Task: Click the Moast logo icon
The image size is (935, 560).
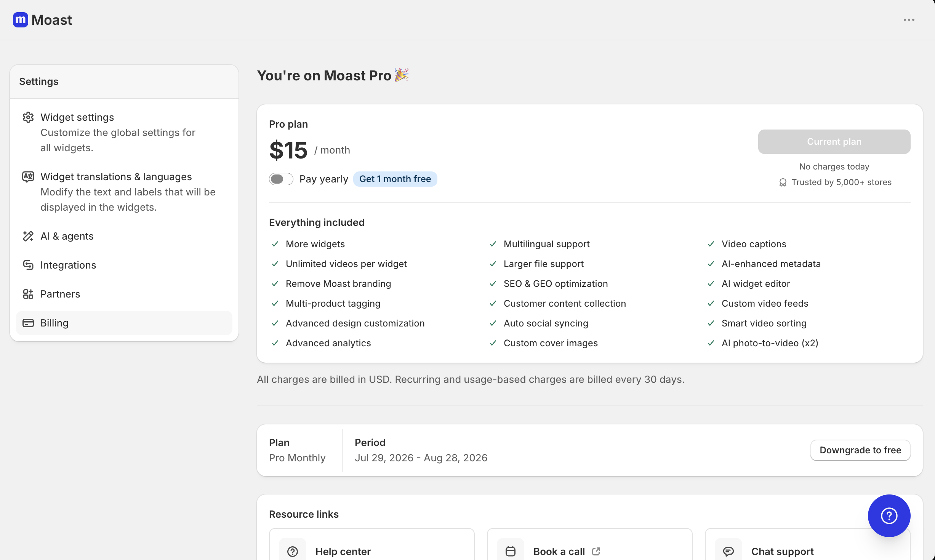Action: pyautogui.click(x=21, y=20)
